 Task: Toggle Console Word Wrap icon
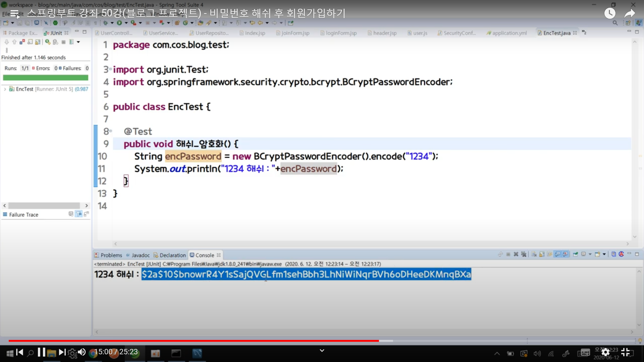pos(549,254)
